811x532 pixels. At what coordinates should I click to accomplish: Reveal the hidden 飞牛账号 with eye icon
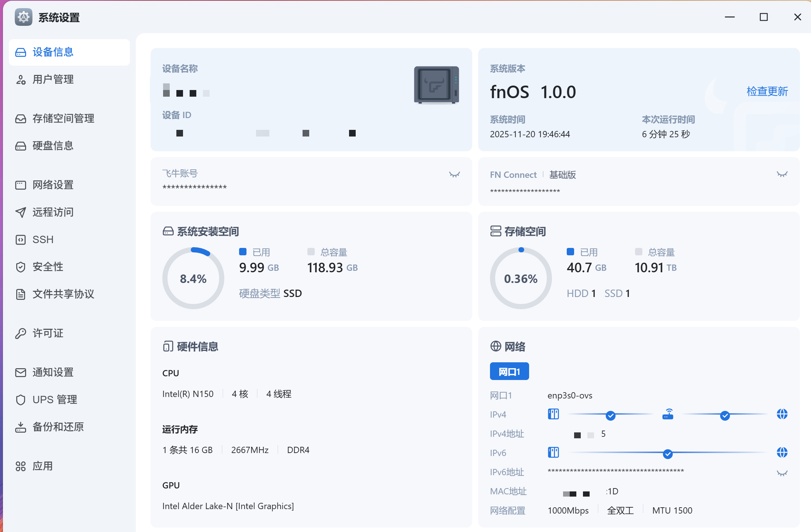click(x=454, y=175)
